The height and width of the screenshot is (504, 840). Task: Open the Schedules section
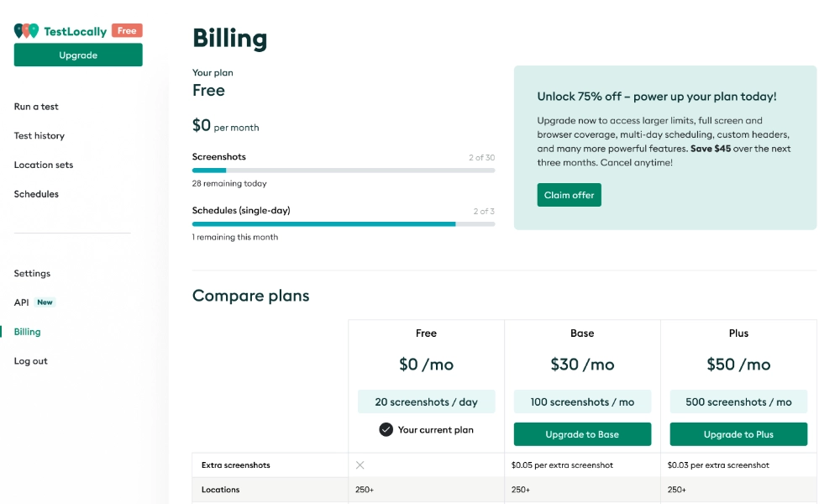(x=35, y=194)
